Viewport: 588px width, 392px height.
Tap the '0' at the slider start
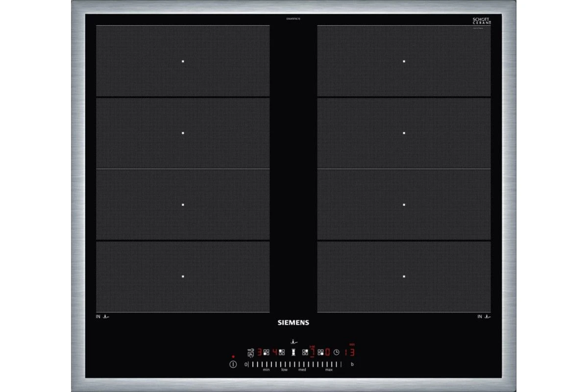point(246,365)
